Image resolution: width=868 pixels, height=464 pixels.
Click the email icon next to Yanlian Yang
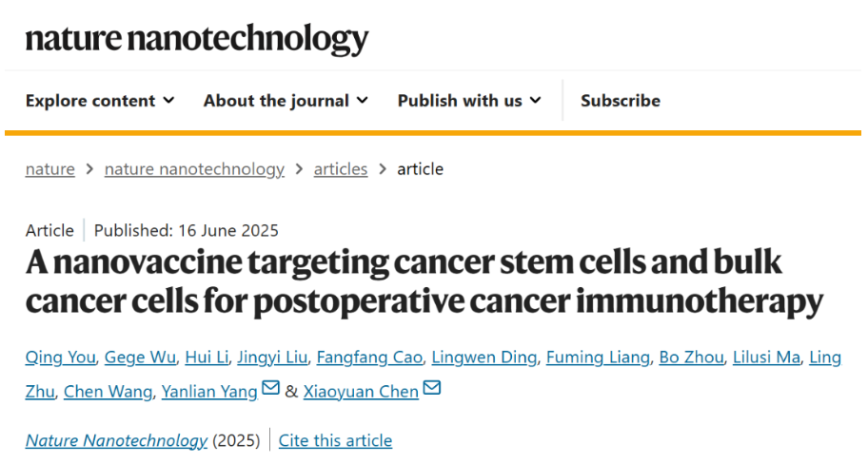coord(270,388)
